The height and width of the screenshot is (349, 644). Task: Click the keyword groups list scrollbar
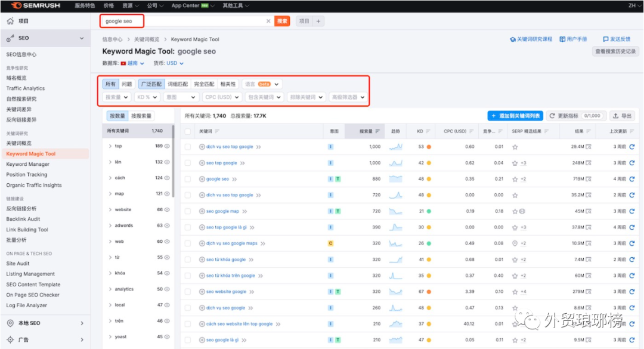[x=173, y=160]
